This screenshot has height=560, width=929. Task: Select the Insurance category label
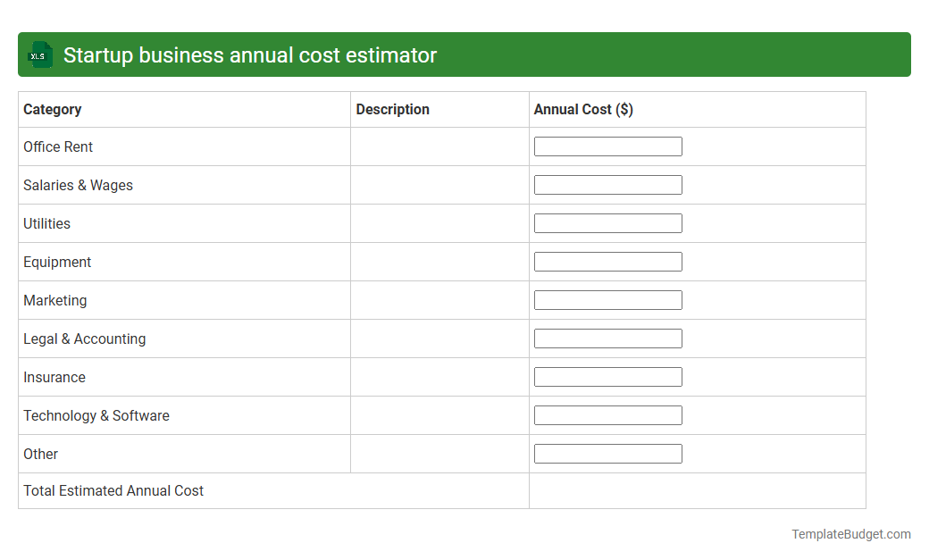click(x=54, y=377)
